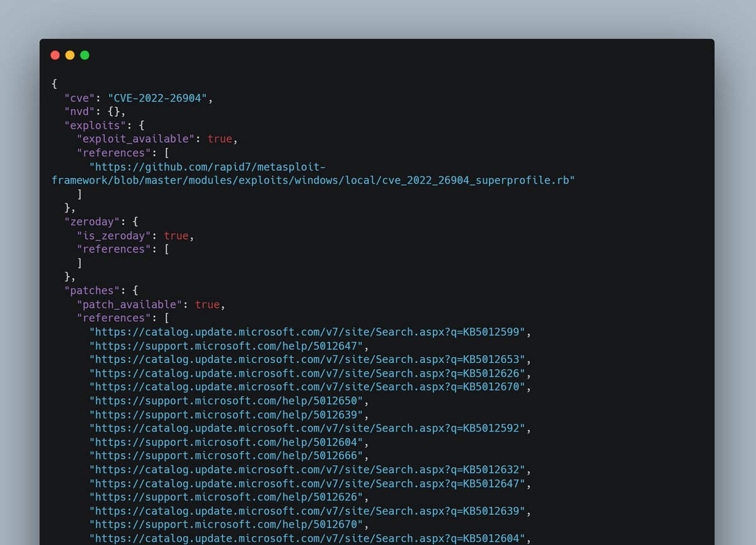Image resolution: width=756 pixels, height=545 pixels.
Task: Select the "patch_available" key
Action: 129,304
